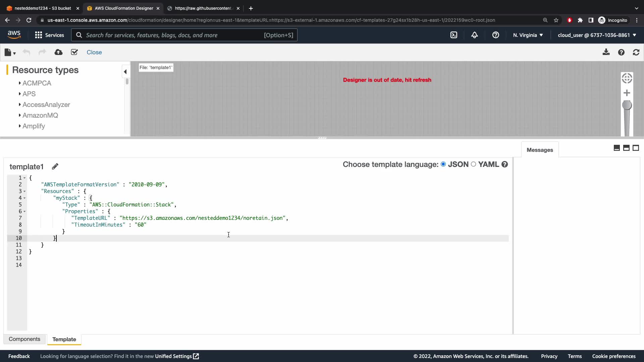Collapse the Resource types panel

(x=125, y=71)
